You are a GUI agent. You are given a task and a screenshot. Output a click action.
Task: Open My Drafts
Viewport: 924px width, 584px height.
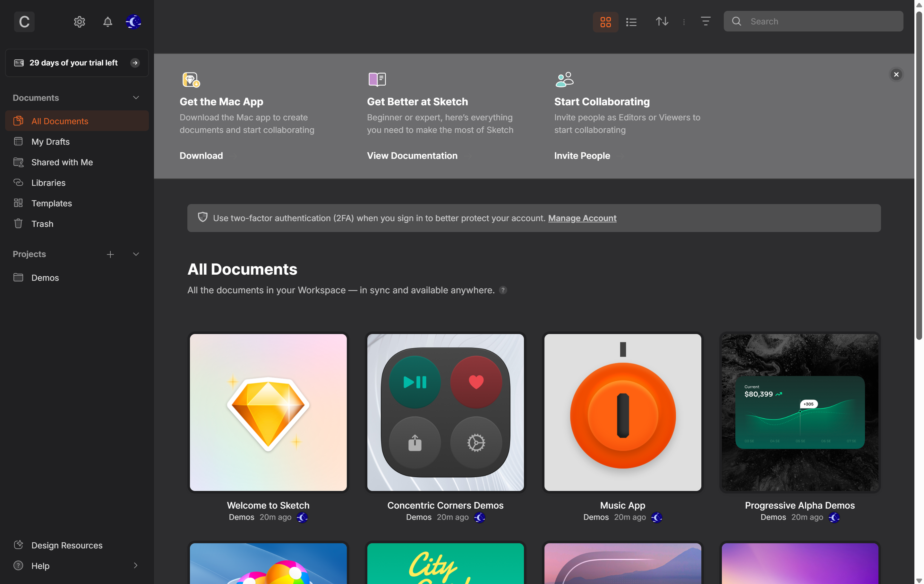[77, 142]
